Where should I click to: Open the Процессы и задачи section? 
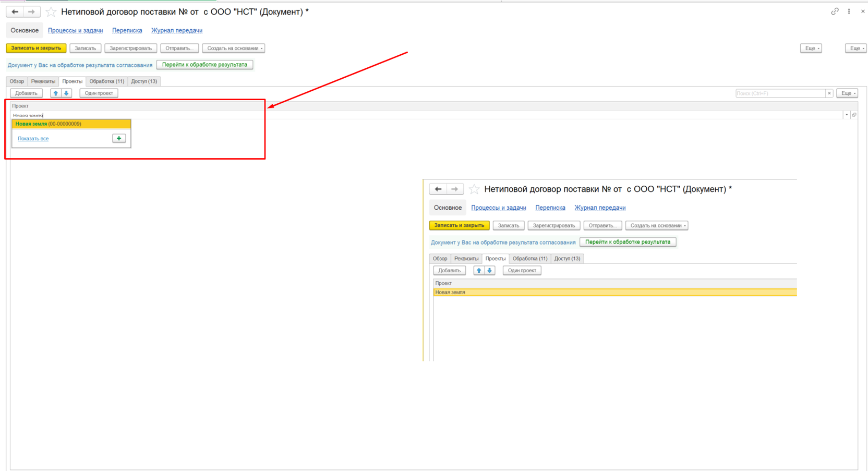point(76,30)
